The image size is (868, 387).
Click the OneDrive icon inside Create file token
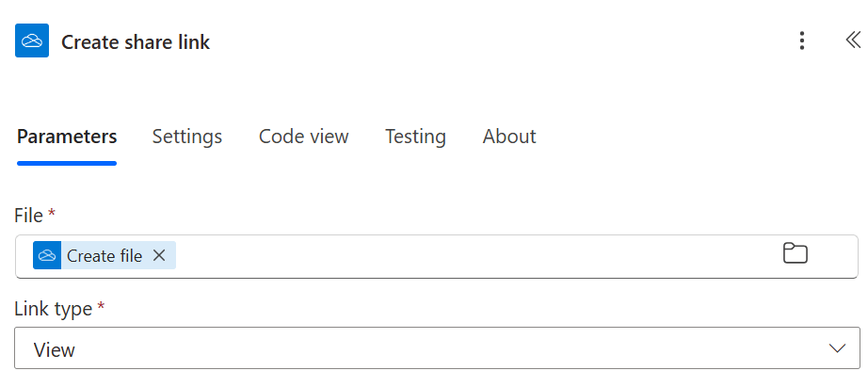point(47,255)
